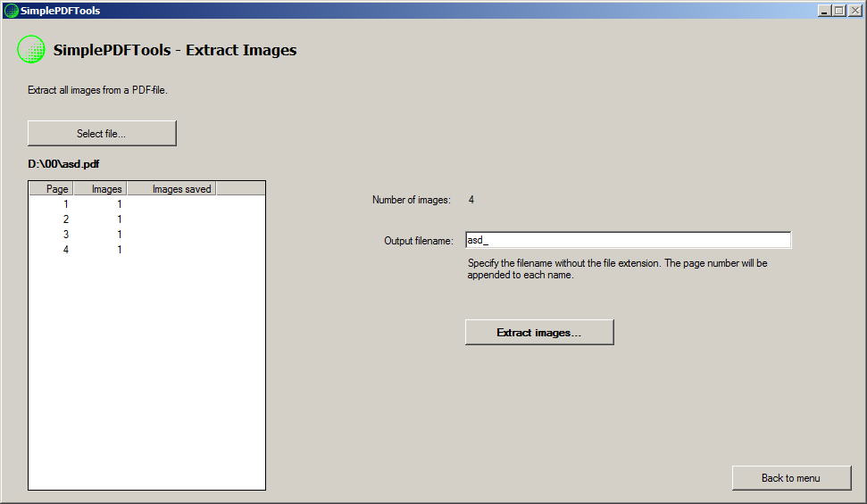
Task: Return with the Back to menu button
Action: click(791, 478)
